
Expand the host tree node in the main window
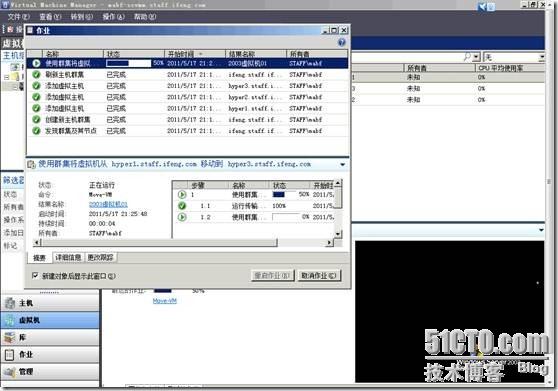click(6, 77)
